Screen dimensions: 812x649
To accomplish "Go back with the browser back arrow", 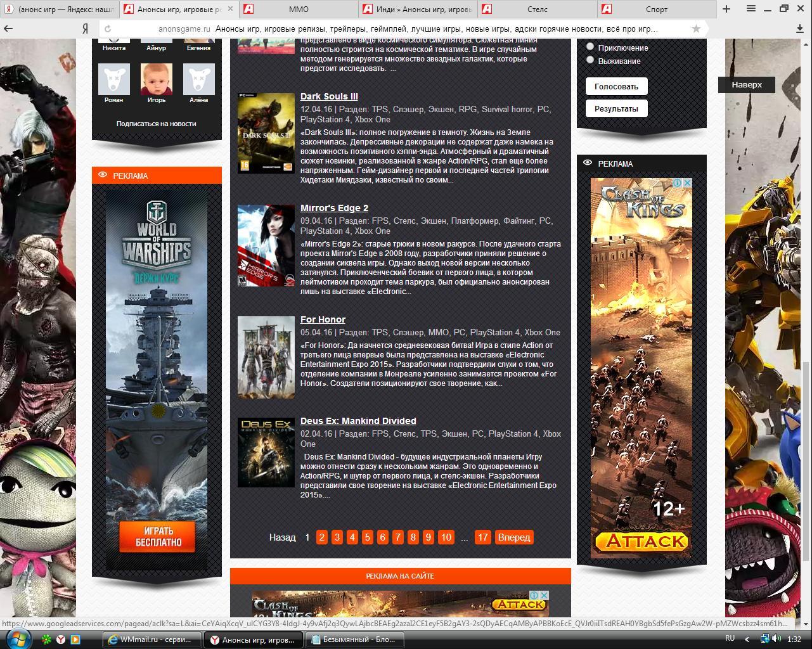I will 9,29.
